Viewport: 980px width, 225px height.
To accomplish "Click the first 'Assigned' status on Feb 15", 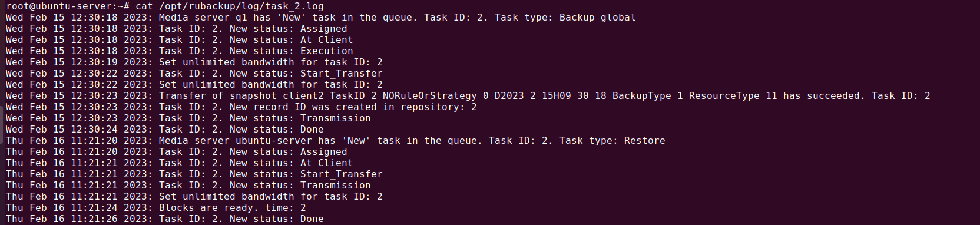I will click(323, 29).
